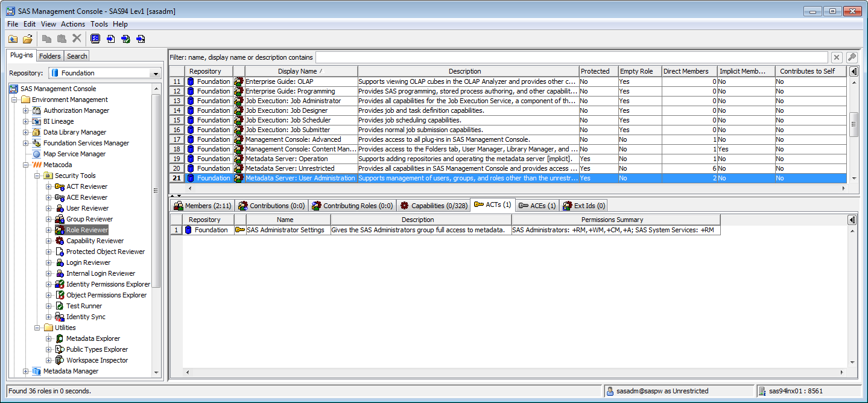Select Metadata Server: Unrestricted role row
This screenshot has width=868, height=403.
pyautogui.click(x=508, y=168)
